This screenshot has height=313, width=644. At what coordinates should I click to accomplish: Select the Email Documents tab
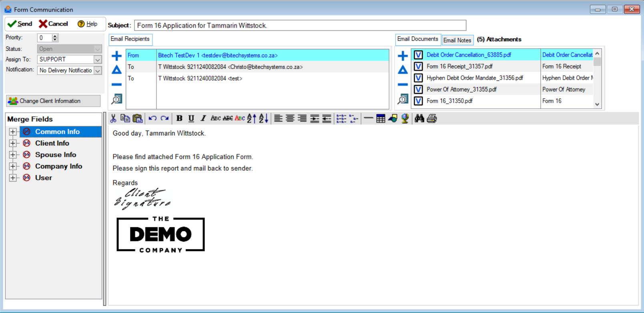pyautogui.click(x=417, y=39)
